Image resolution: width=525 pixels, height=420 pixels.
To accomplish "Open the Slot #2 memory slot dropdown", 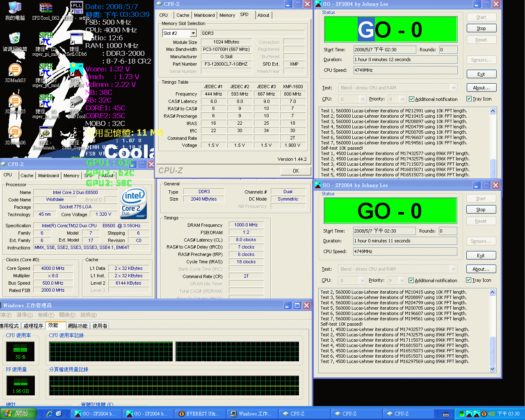I will pyautogui.click(x=194, y=33).
